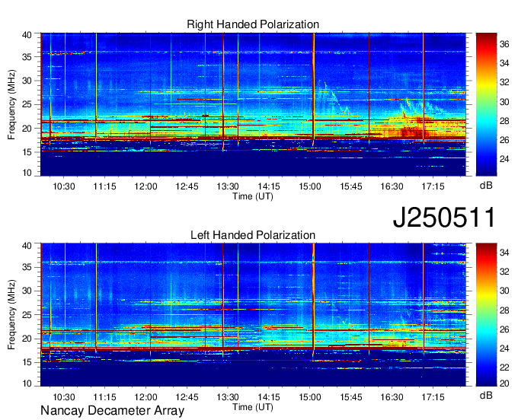Click the 16:30 time tick on Right Handed plot

[392, 186]
